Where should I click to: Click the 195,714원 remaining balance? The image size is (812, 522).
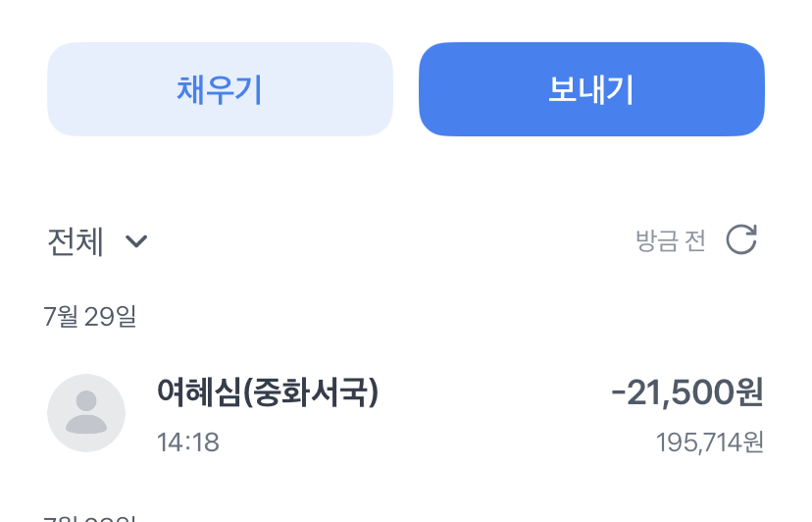coord(710,443)
